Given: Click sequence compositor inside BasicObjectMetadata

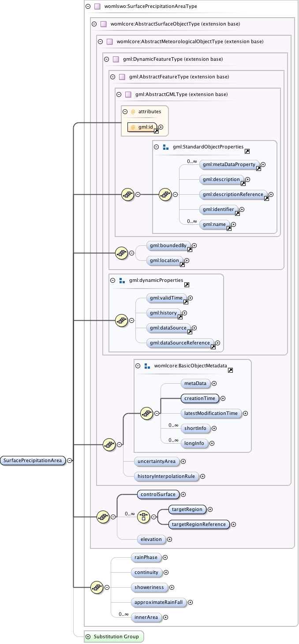Looking at the screenshot, I should pyautogui.click(x=146, y=413).
